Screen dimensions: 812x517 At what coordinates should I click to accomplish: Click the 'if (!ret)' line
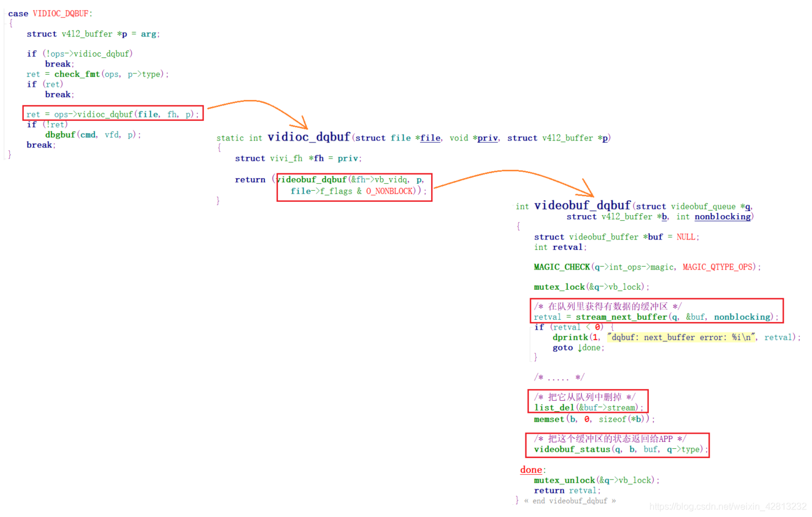(47, 124)
